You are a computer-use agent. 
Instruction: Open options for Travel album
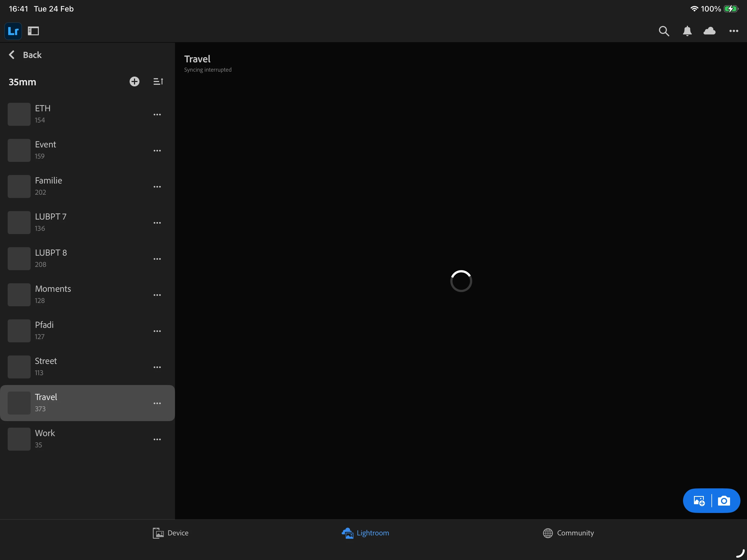pyautogui.click(x=157, y=403)
